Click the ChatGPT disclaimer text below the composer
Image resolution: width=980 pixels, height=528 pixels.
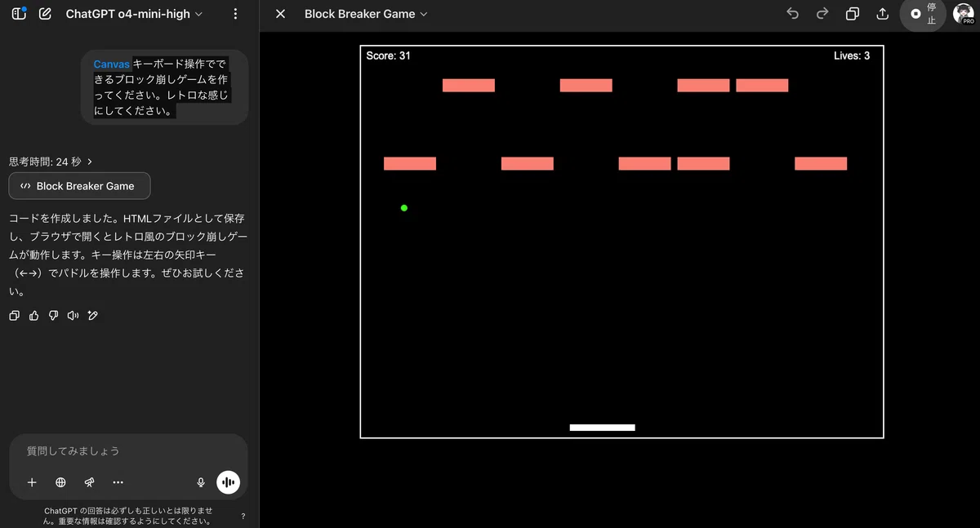[x=128, y=516]
